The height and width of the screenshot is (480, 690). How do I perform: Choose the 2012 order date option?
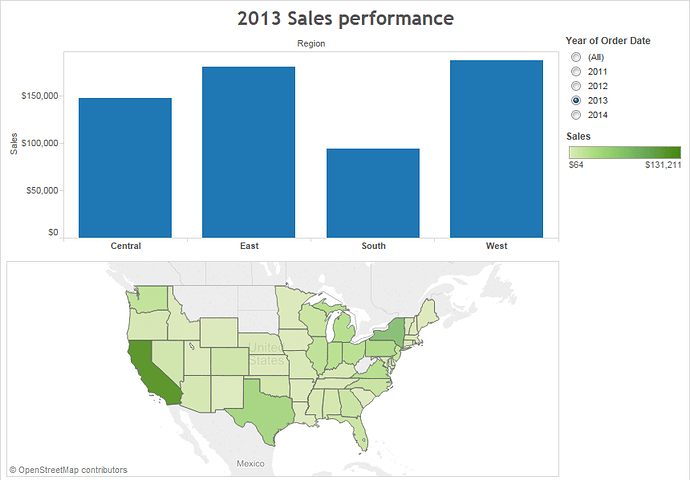(x=576, y=86)
